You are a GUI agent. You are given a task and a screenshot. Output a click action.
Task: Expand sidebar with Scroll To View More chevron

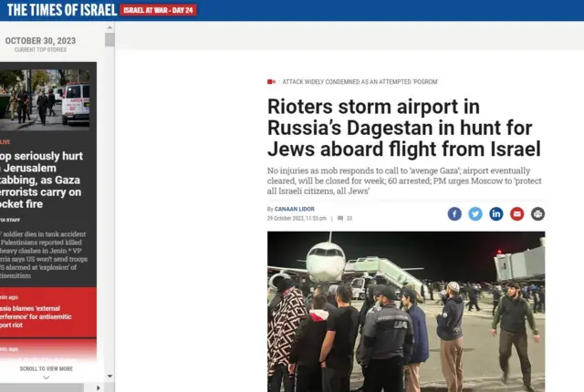pyautogui.click(x=47, y=377)
